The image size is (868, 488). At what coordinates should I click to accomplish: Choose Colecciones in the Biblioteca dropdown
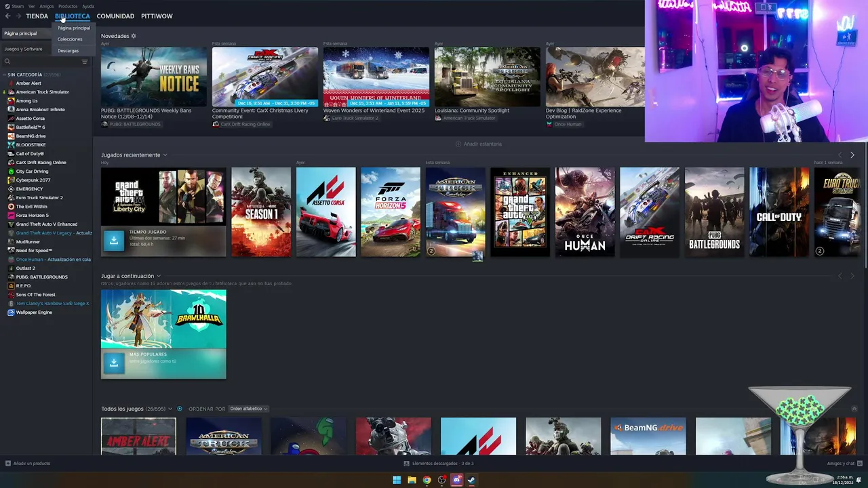tap(70, 39)
